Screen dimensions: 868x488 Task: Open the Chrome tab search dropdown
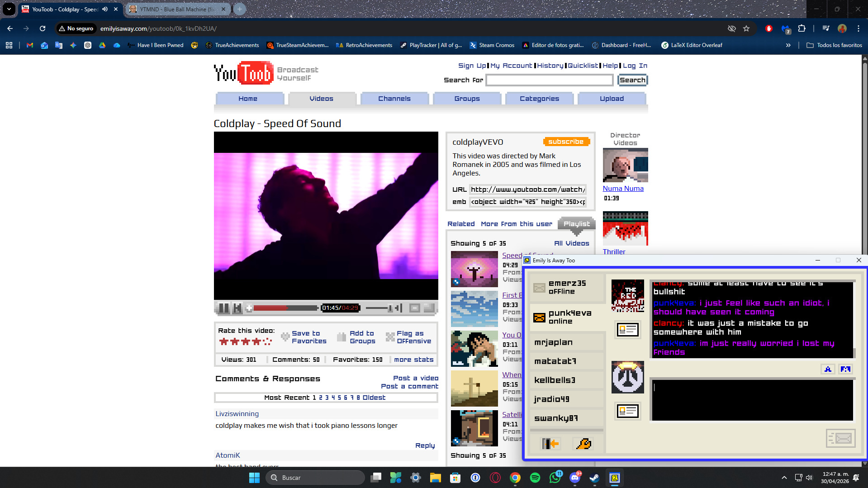coord(9,9)
